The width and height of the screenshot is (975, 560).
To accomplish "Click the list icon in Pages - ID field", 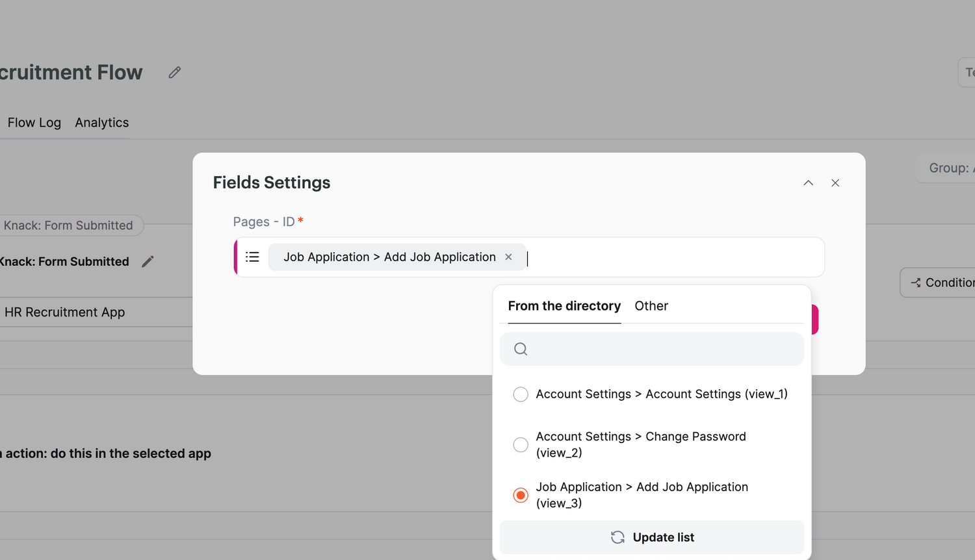I will pyautogui.click(x=252, y=257).
